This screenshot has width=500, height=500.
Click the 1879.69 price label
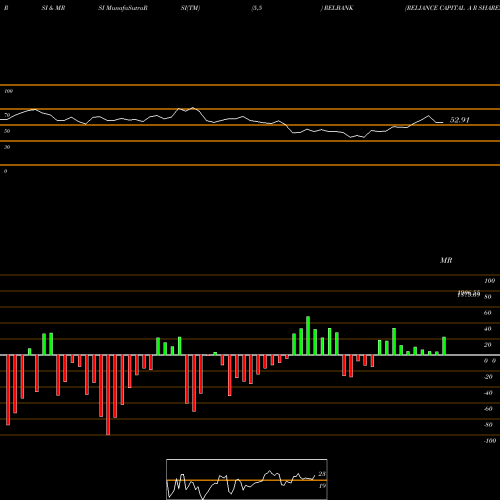coord(469,294)
